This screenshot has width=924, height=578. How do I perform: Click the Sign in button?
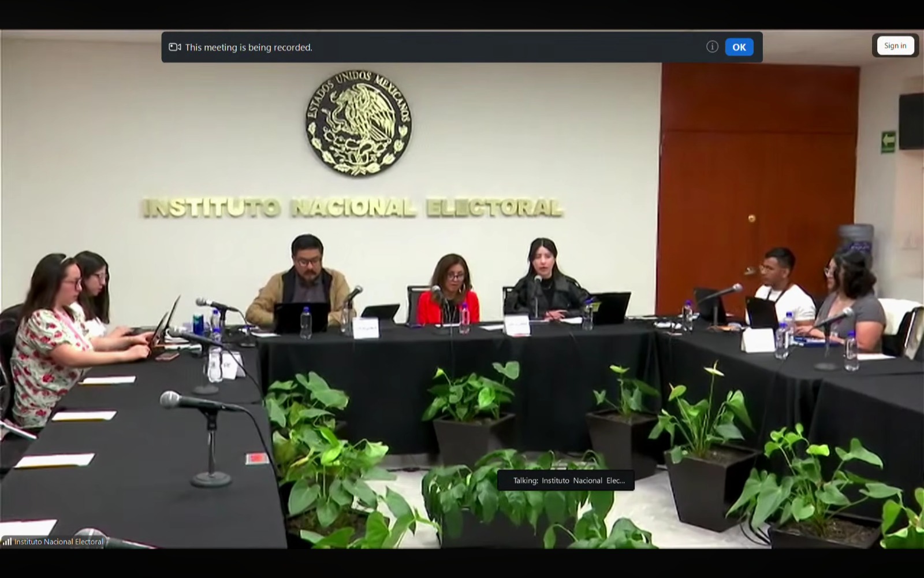(895, 46)
